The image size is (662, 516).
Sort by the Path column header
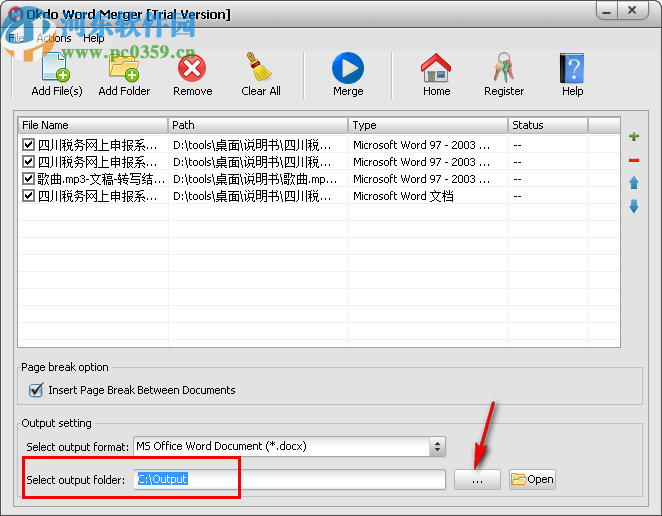258,125
